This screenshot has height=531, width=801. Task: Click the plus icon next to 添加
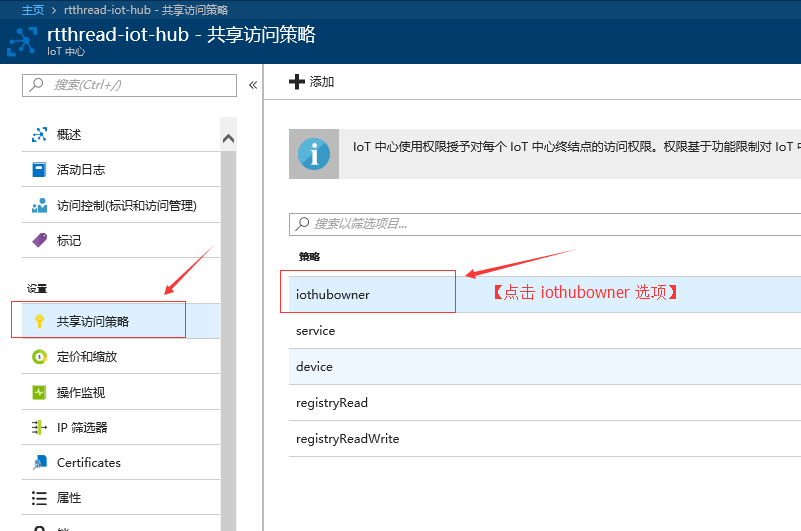pos(297,82)
